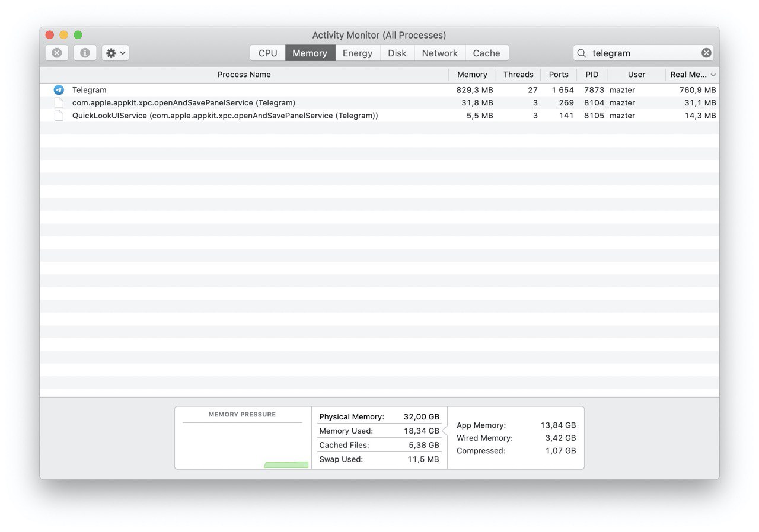759x532 pixels.
Task: Click the 829,3 MB memory value
Action: point(474,90)
